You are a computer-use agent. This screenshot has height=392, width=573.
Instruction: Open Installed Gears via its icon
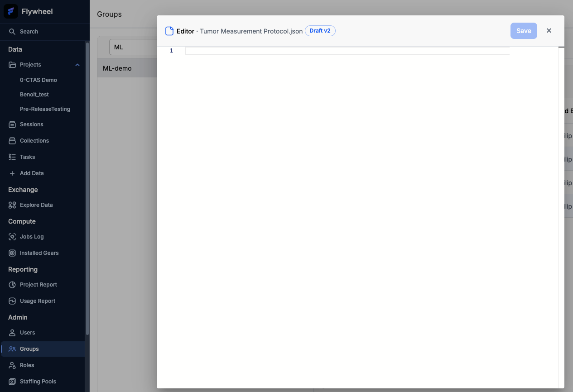tap(12, 253)
